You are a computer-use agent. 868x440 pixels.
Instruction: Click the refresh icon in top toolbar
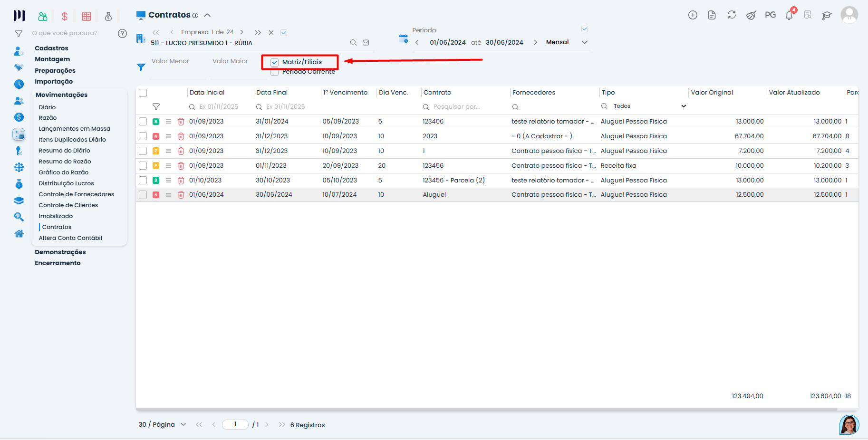point(732,15)
